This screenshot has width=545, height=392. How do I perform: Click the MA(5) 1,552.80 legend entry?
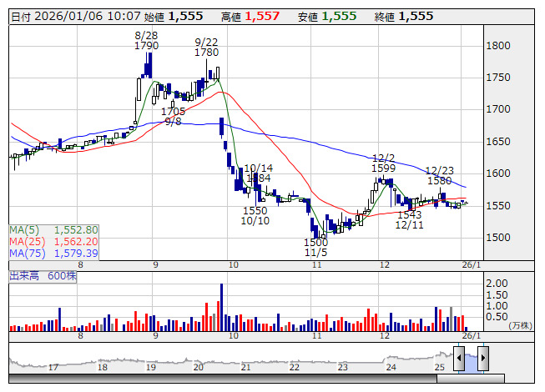(54, 230)
